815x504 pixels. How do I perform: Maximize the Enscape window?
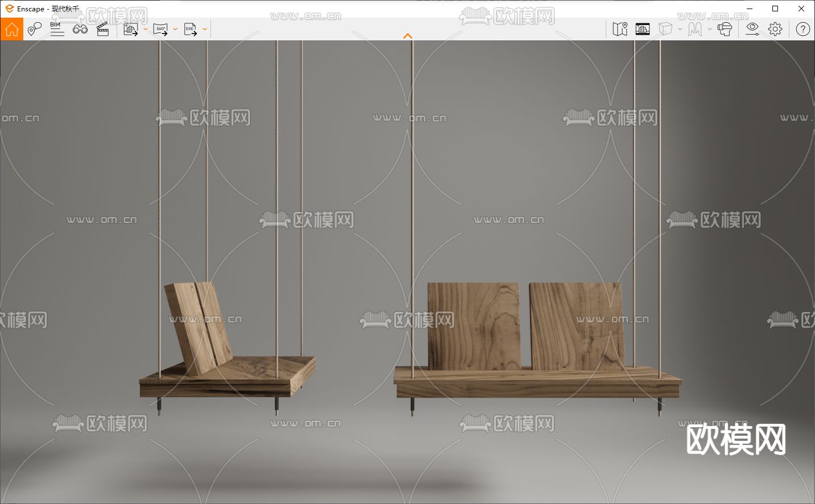tap(775, 9)
